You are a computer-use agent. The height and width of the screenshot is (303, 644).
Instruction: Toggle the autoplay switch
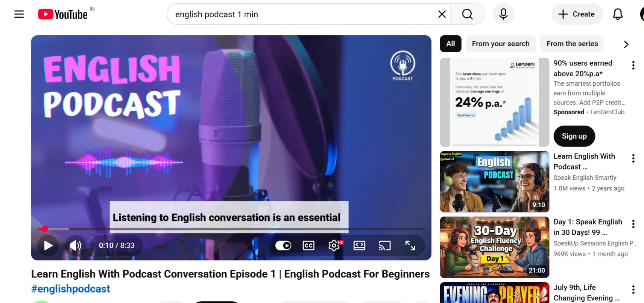click(283, 245)
